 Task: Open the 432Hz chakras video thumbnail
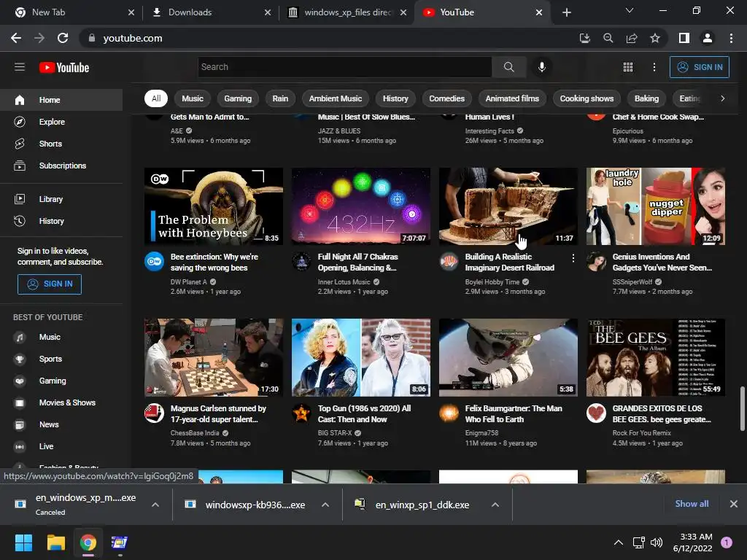360,206
